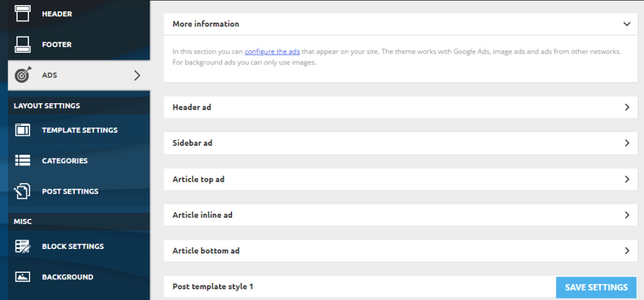Open the CATEGORIES label

tap(65, 160)
